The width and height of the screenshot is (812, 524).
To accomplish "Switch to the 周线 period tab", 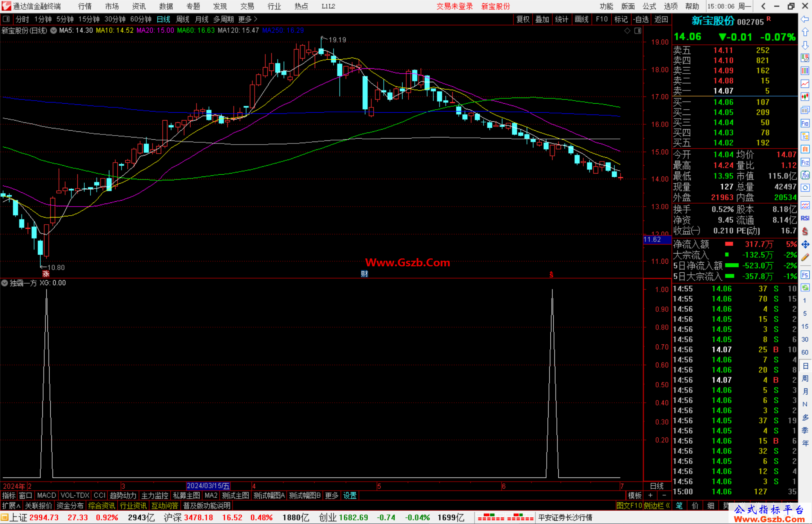I will (183, 19).
